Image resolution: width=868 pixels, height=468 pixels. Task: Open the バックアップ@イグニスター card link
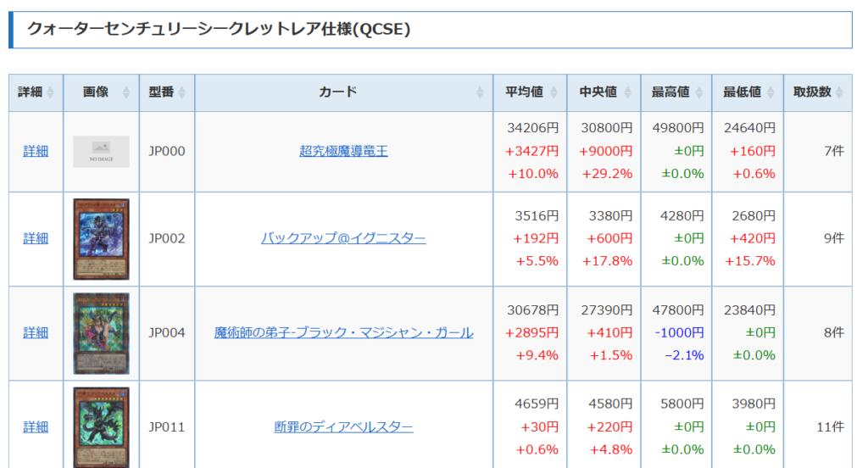pyautogui.click(x=343, y=239)
